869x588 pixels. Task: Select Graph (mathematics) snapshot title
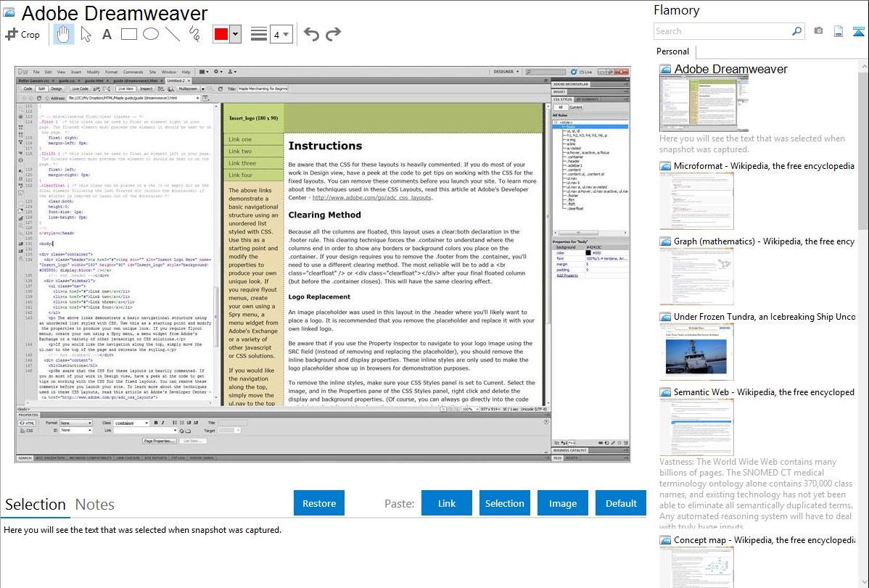(x=765, y=241)
